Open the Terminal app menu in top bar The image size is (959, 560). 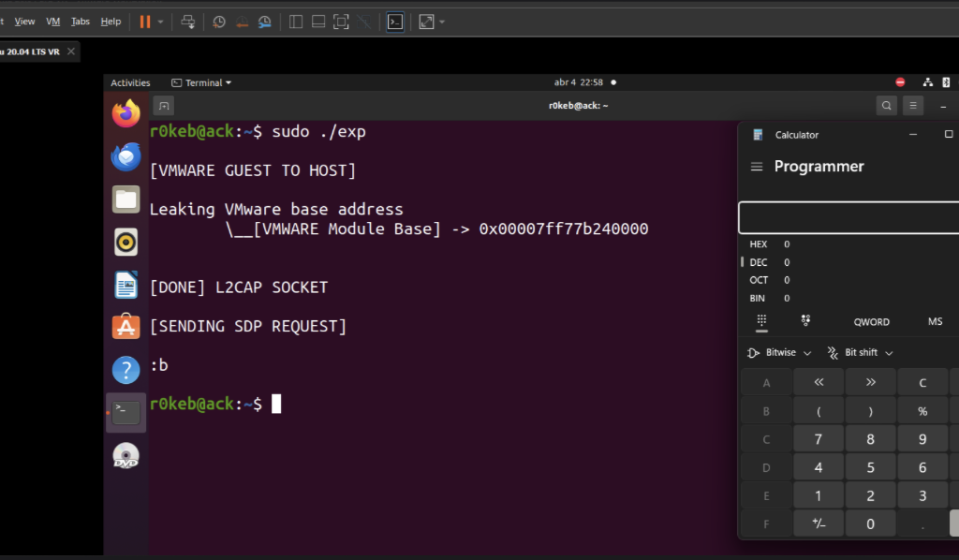[201, 82]
